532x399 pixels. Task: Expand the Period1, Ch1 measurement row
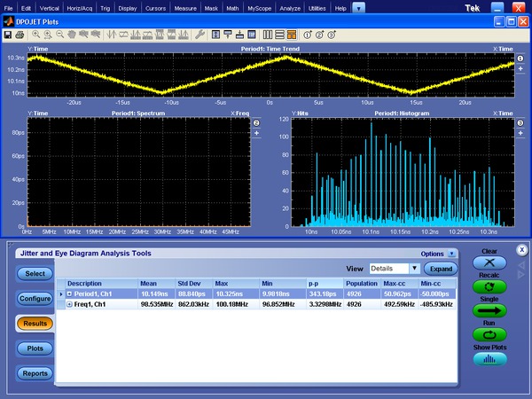(x=69, y=293)
